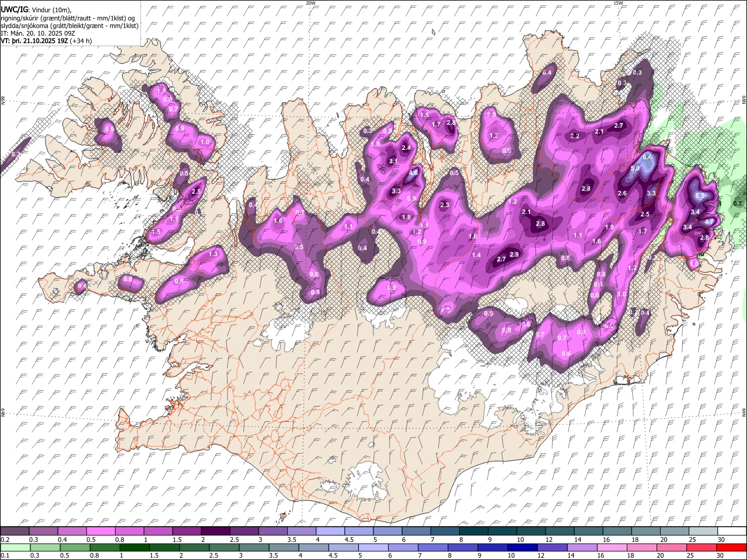
Task: Pick the palest green 0.1–0.3 swatch in lower legend row
Action: point(15,547)
